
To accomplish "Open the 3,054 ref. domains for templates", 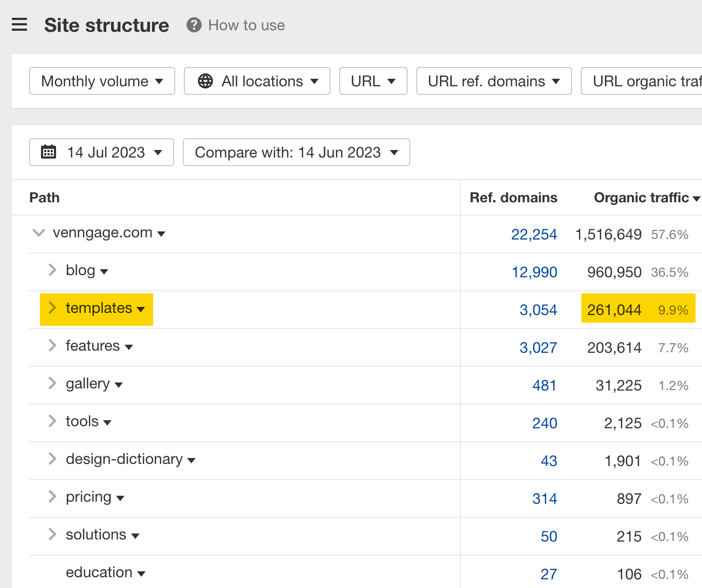I will click(539, 310).
